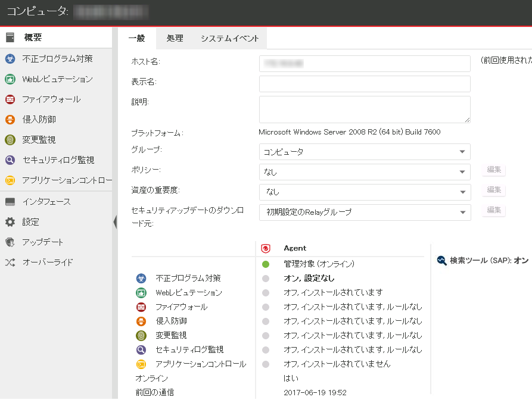The height and width of the screenshot is (400, 532).
Task: Click the 設定 gear icon
Action: pos(10,222)
